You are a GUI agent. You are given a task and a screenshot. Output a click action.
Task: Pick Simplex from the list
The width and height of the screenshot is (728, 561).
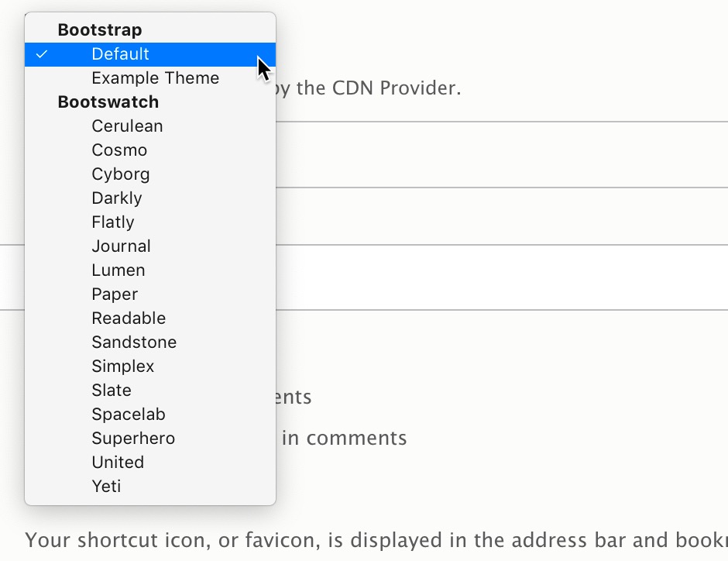123,367
